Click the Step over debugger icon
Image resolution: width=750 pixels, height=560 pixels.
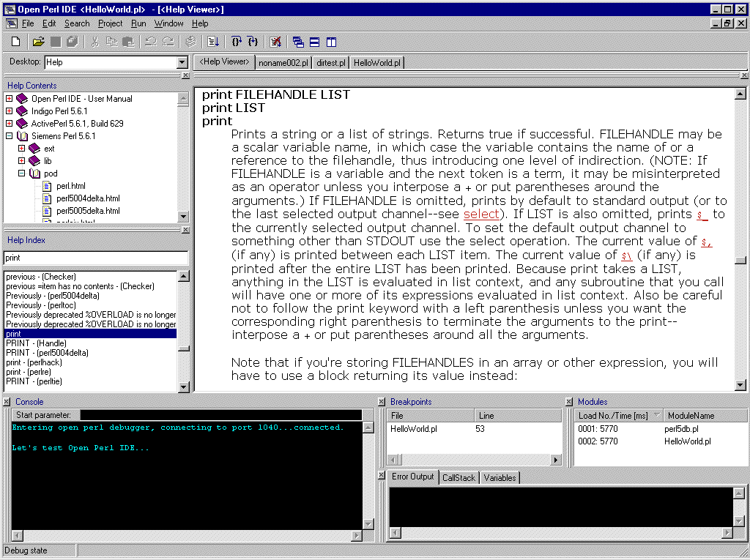click(x=237, y=42)
